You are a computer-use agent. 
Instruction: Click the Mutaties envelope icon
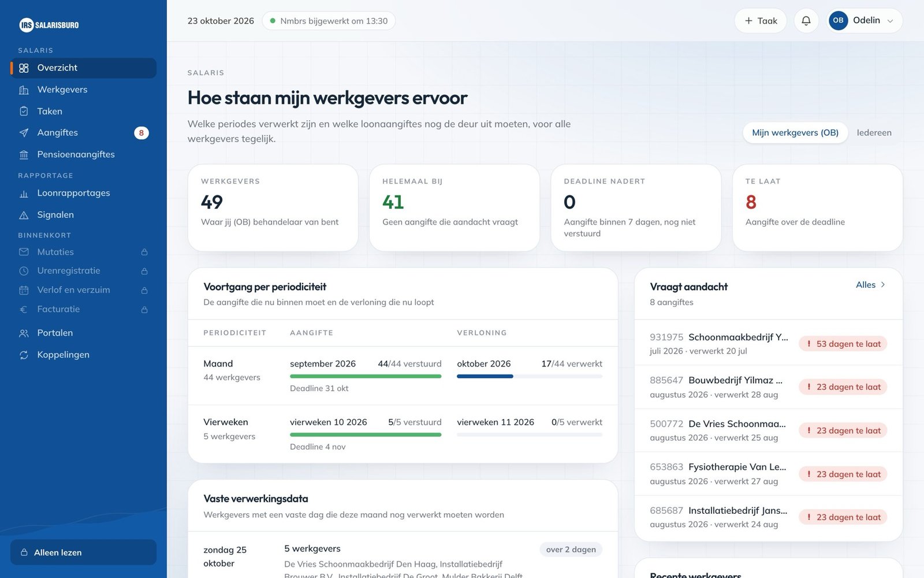point(24,252)
